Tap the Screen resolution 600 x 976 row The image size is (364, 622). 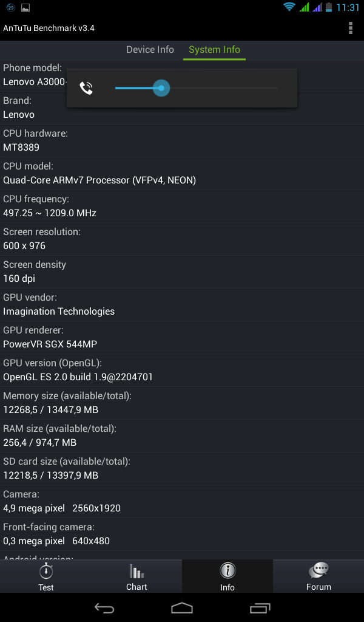[182, 239]
